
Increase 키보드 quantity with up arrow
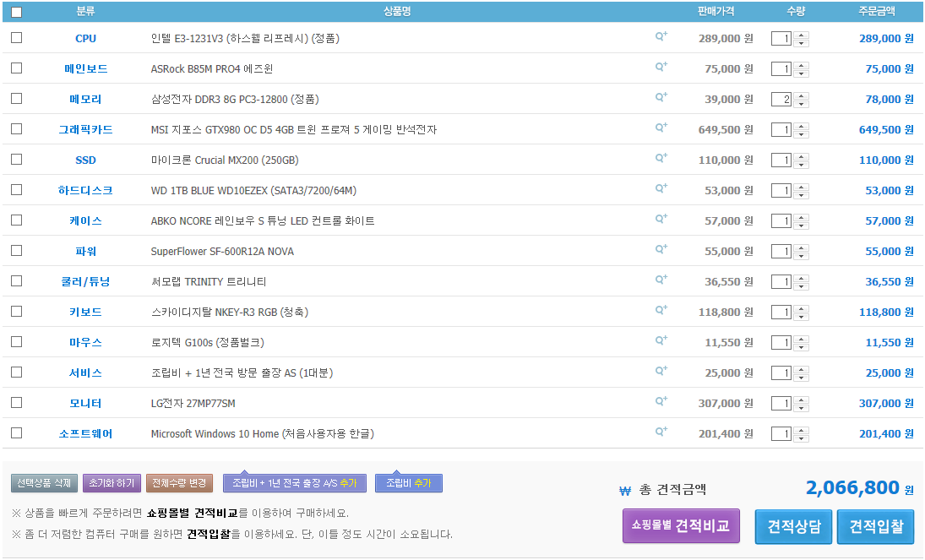pos(801,308)
